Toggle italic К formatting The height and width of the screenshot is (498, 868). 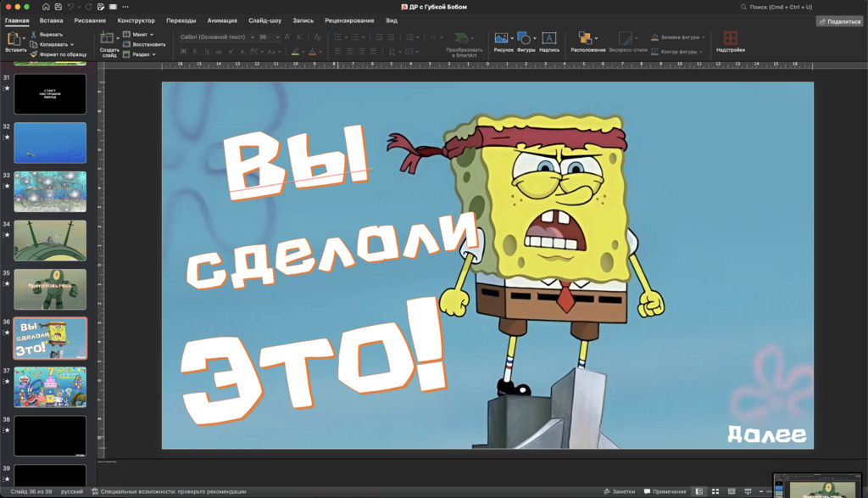click(195, 52)
